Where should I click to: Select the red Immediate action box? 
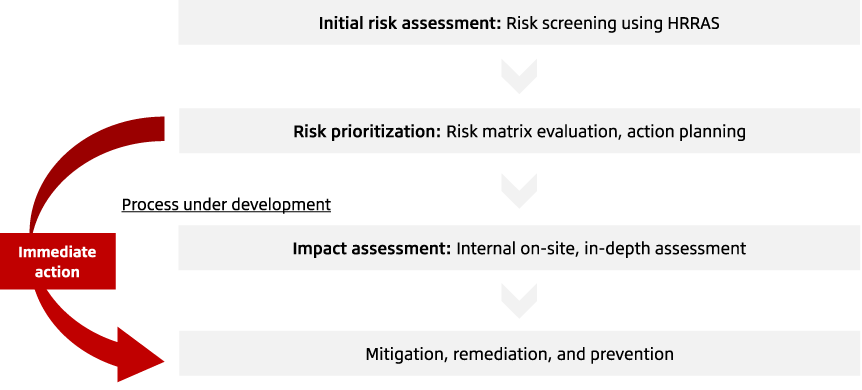tap(58, 261)
